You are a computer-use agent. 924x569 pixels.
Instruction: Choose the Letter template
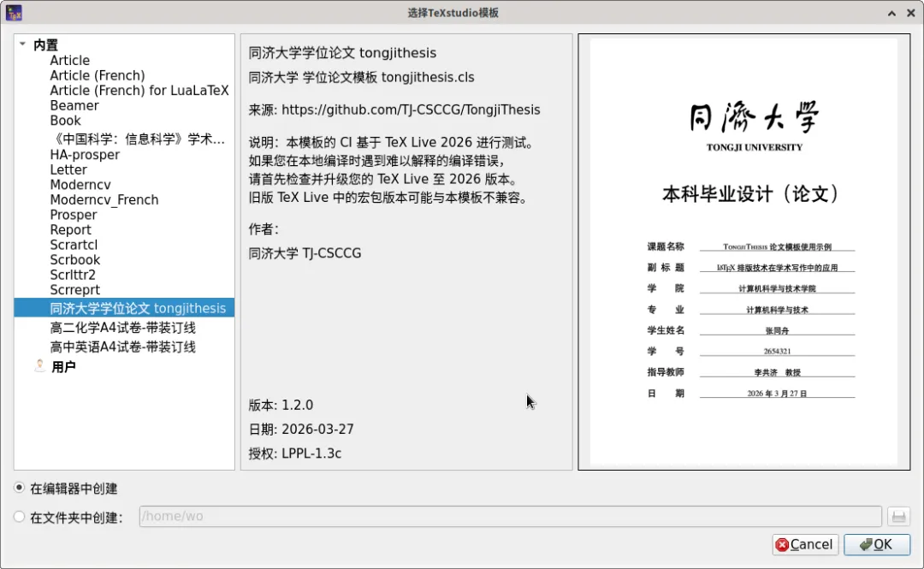pos(68,169)
